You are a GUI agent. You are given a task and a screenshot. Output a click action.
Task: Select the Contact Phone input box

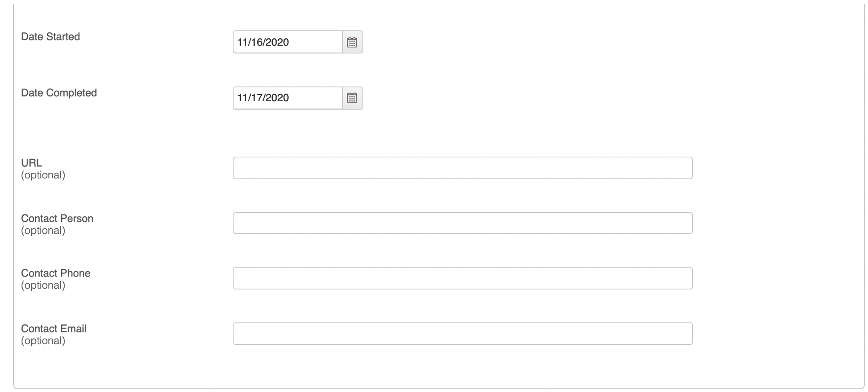pyautogui.click(x=462, y=278)
